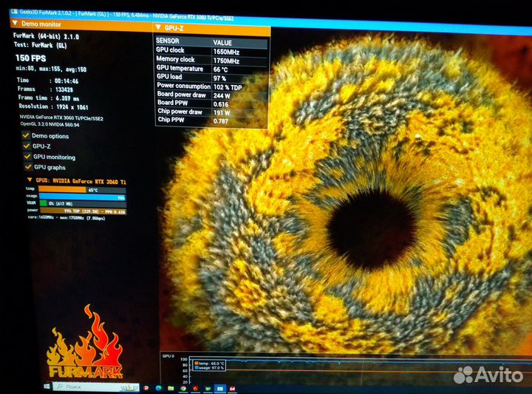Collapse the GPU0 RTX 3060 Ti section
The height and width of the screenshot is (394, 532).
pyautogui.click(x=30, y=181)
